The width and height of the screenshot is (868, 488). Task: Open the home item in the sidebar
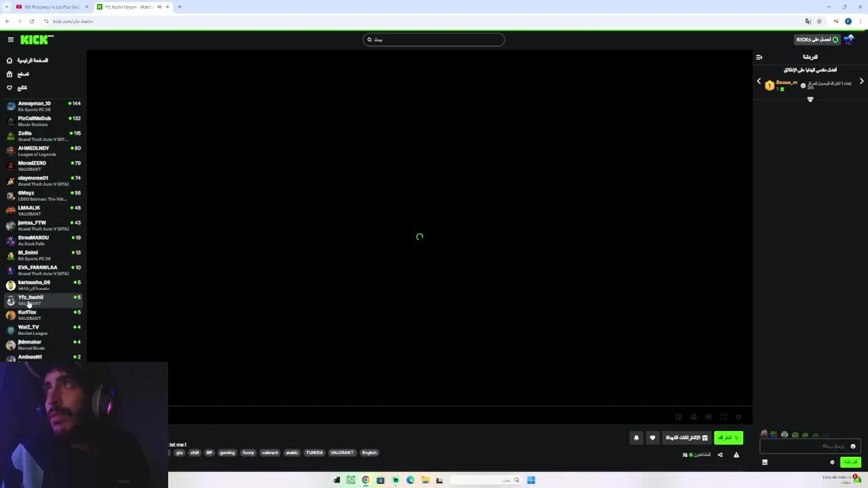tap(27, 60)
